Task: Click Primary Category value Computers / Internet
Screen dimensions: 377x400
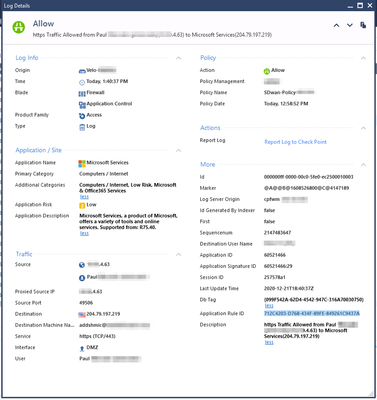Action: (x=104, y=174)
